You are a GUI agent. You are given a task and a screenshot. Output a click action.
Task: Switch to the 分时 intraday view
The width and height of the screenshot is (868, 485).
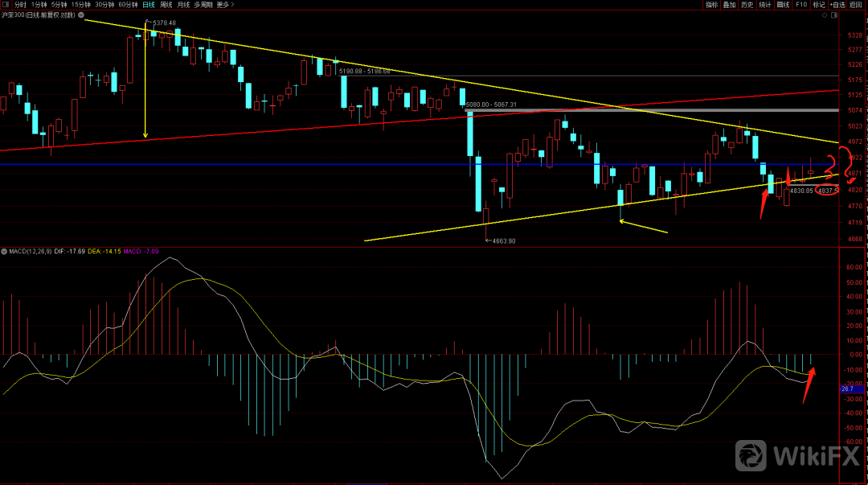20,5
